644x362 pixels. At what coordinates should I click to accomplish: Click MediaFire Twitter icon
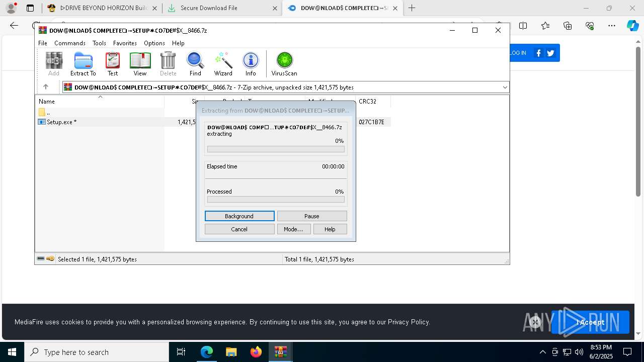pos(550,53)
